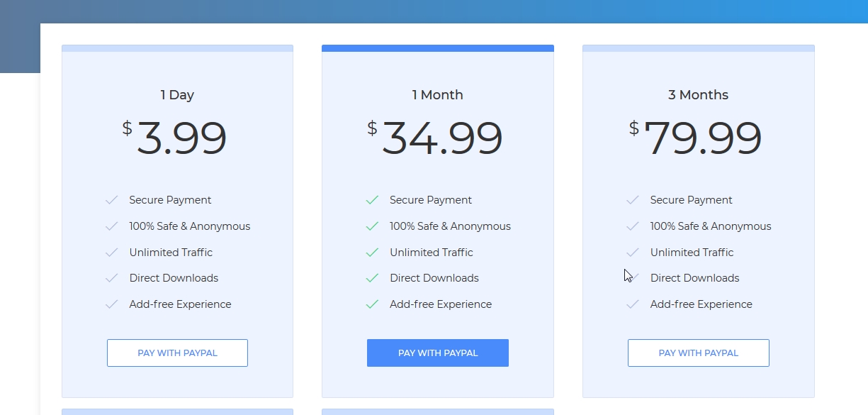Click Unlimited Traffic text in 3 Months plan
The image size is (868, 415).
tap(692, 253)
